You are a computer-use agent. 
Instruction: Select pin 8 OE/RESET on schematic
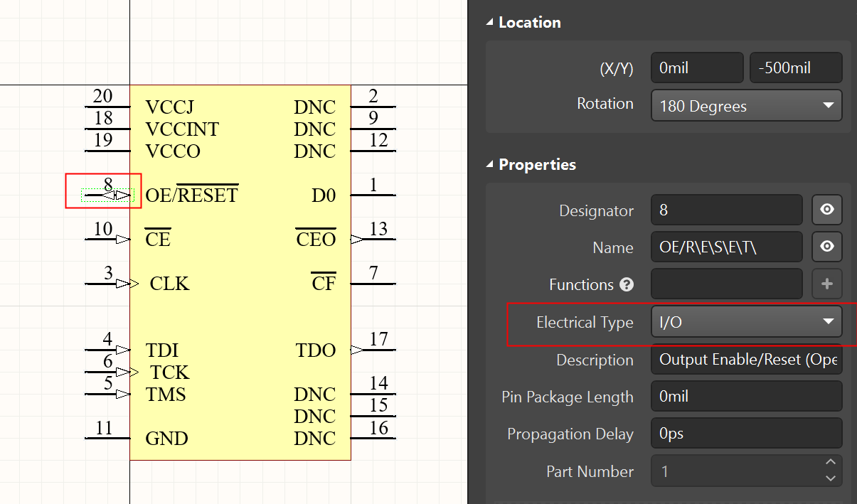[108, 194]
